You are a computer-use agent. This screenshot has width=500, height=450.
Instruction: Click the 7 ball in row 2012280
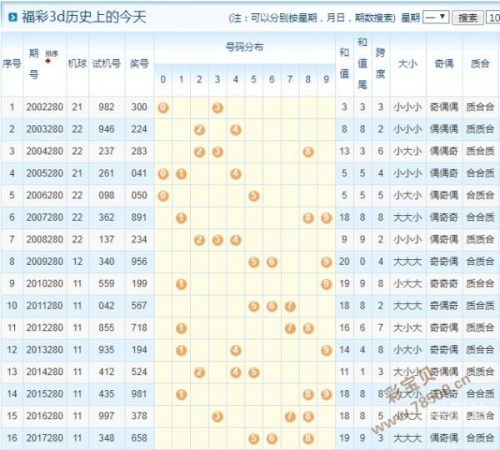pyautogui.click(x=290, y=328)
